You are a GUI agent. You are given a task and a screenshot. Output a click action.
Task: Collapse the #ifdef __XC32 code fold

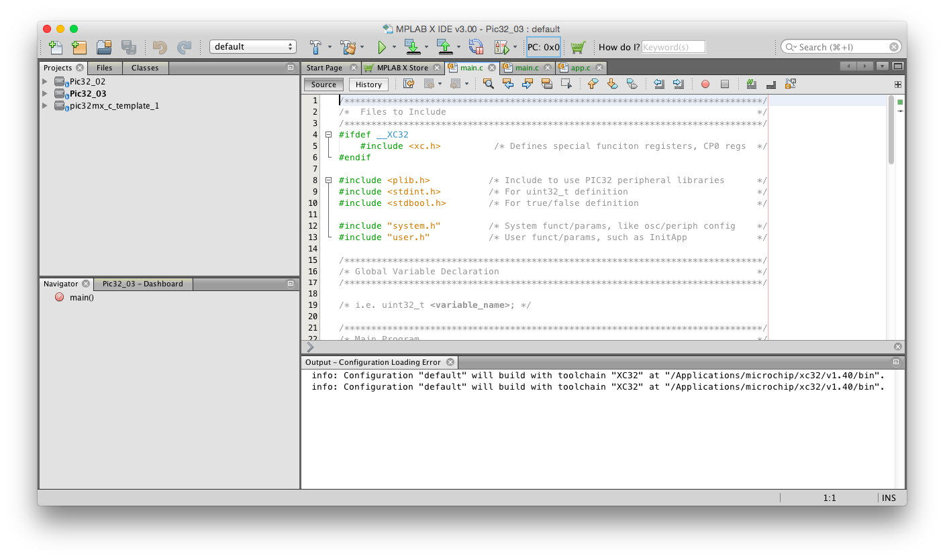point(329,135)
